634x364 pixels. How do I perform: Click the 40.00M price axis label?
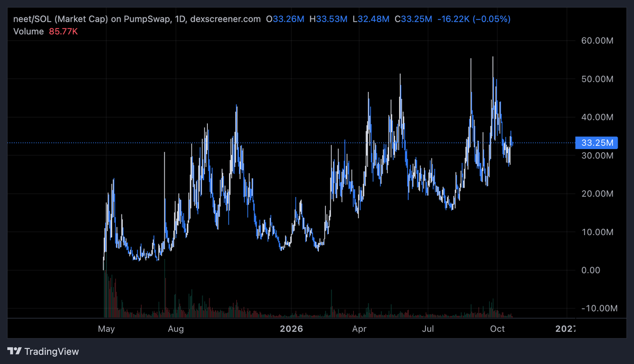597,117
